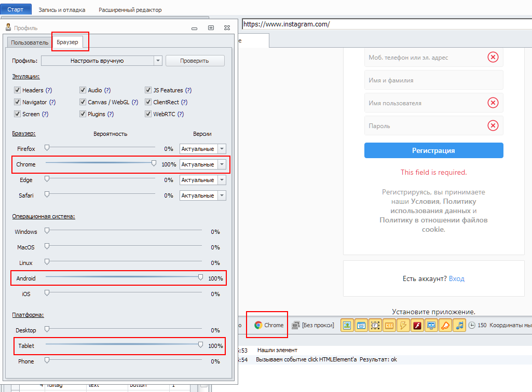Uncheck the Audio emulation checkbox

pos(83,90)
